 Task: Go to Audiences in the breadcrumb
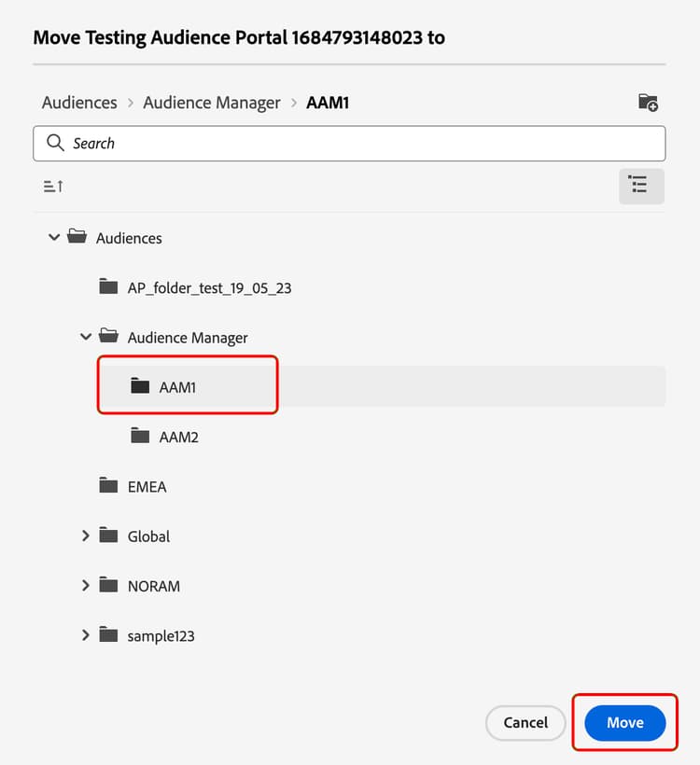pos(79,103)
